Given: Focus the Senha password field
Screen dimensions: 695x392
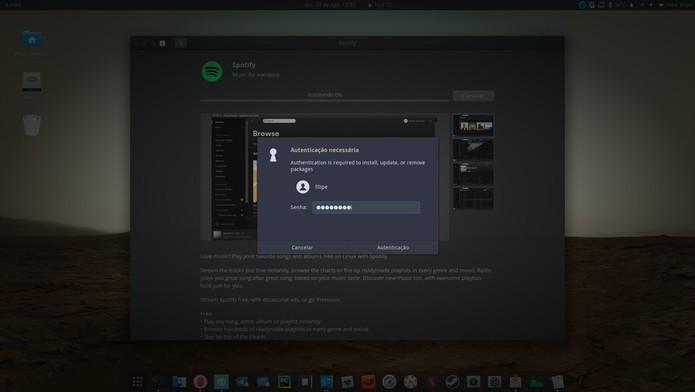Looking at the screenshot, I should [x=366, y=208].
